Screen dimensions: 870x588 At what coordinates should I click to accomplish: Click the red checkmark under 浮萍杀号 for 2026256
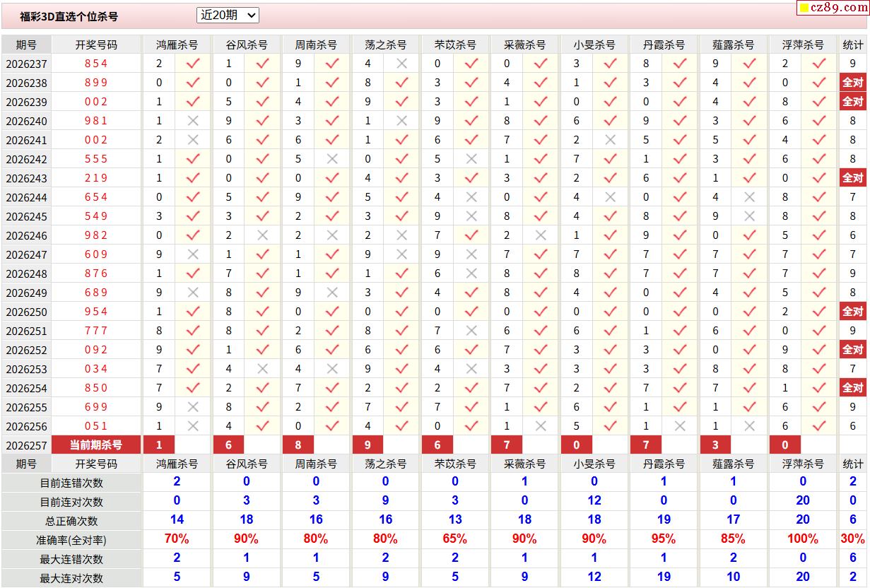click(819, 425)
